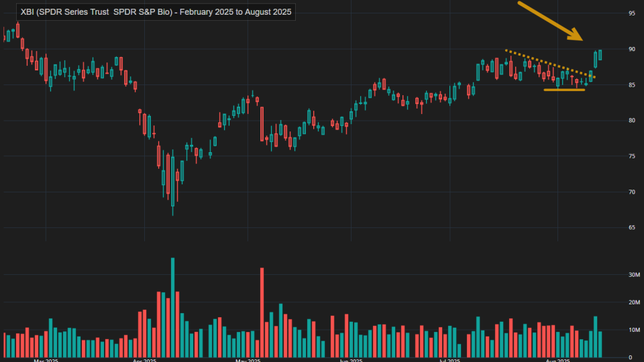Screen dimensions: 644x362
Task: Select the tallest green volume bar in April
Action: [x=172, y=308]
